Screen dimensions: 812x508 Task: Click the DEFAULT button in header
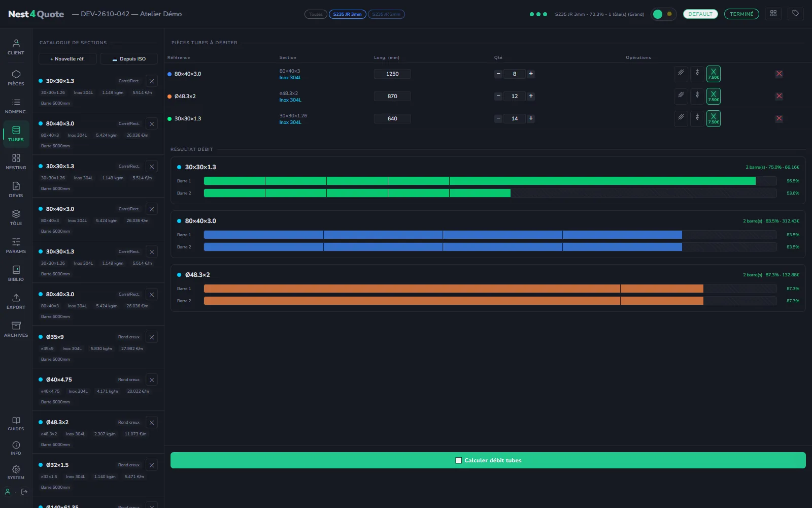[700, 14]
